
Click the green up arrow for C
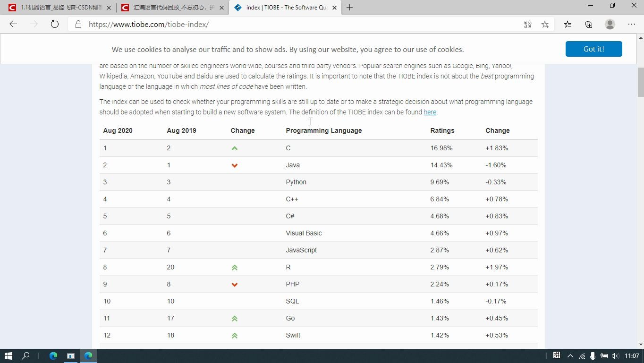235,148
